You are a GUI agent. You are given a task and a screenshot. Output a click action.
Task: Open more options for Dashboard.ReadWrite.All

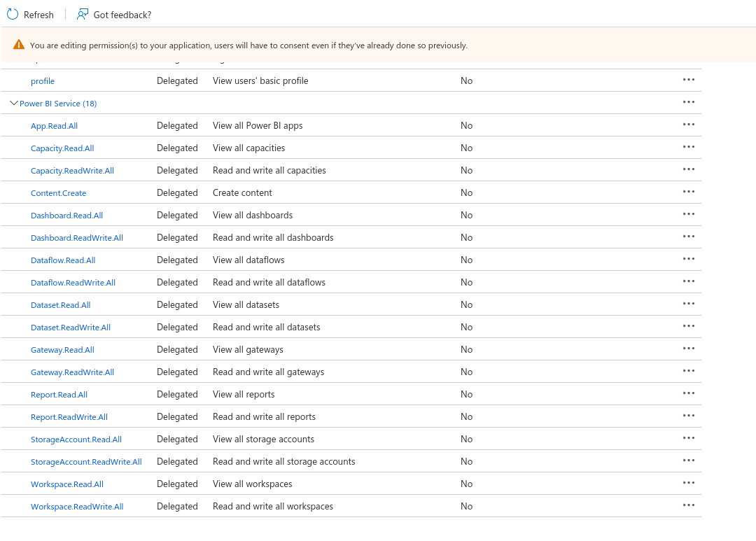click(x=689, y=237)
